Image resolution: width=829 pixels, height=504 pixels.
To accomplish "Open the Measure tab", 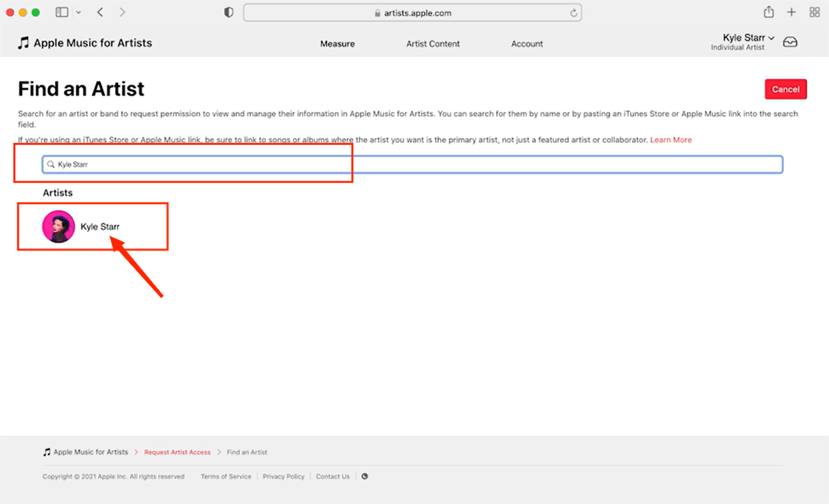I will 338,44.
